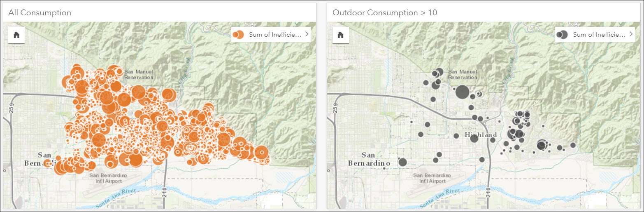
Task: Click San Bernardino Int'l Airport label, right map
Action: point(432,178)
